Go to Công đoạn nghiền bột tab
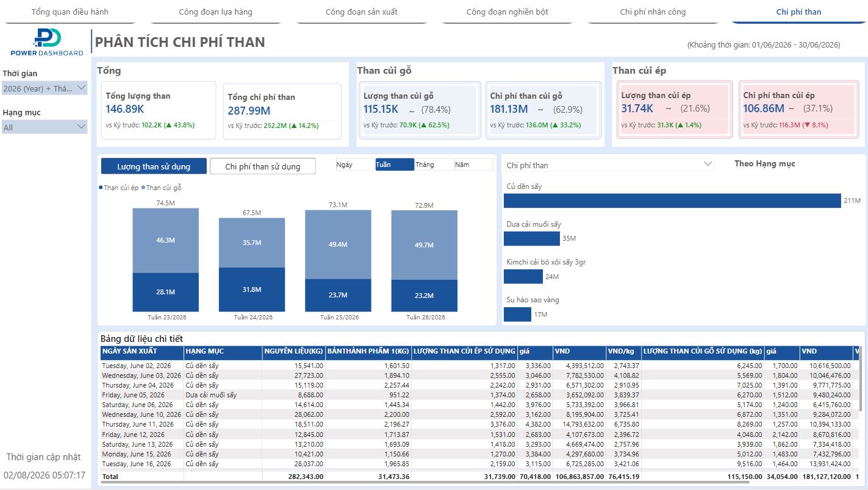Screen dimensions: 868x490 point(507,12)
